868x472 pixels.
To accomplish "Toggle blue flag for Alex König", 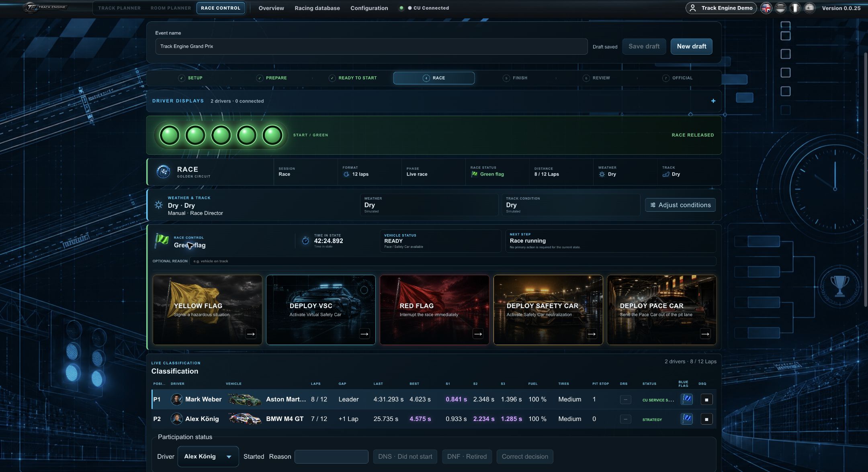I will pyautogui.click(x=686, y=419).
